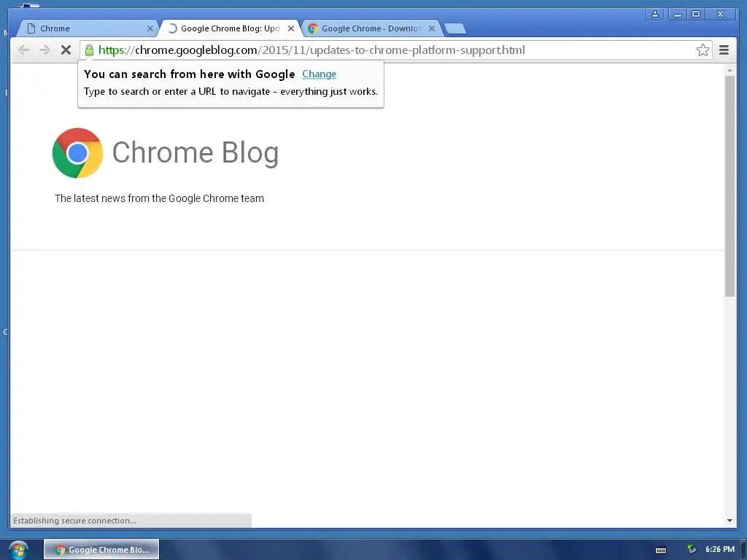Go forward using the forward arrow

pyautogui.click(x=44, y=50)
